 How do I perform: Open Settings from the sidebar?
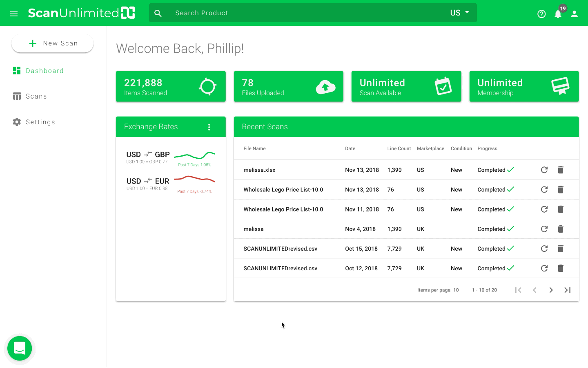click(40, 122)
